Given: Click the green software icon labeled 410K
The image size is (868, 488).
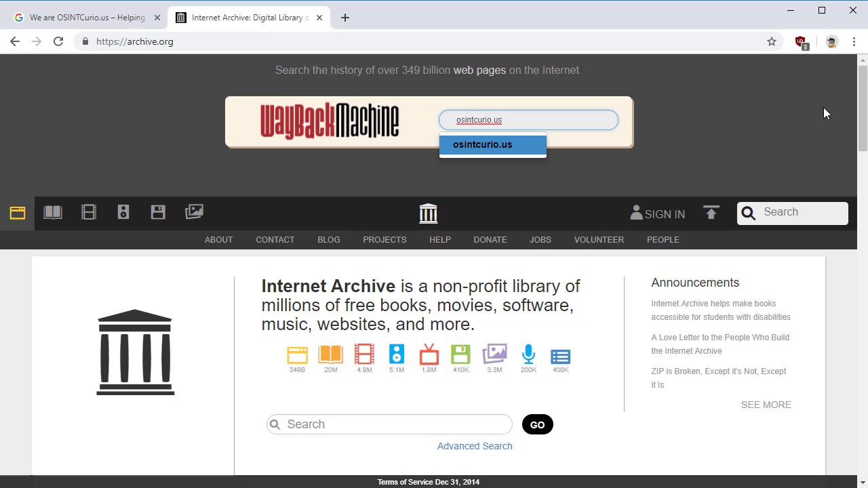Looking at the screenshot, I should [460, 354].
